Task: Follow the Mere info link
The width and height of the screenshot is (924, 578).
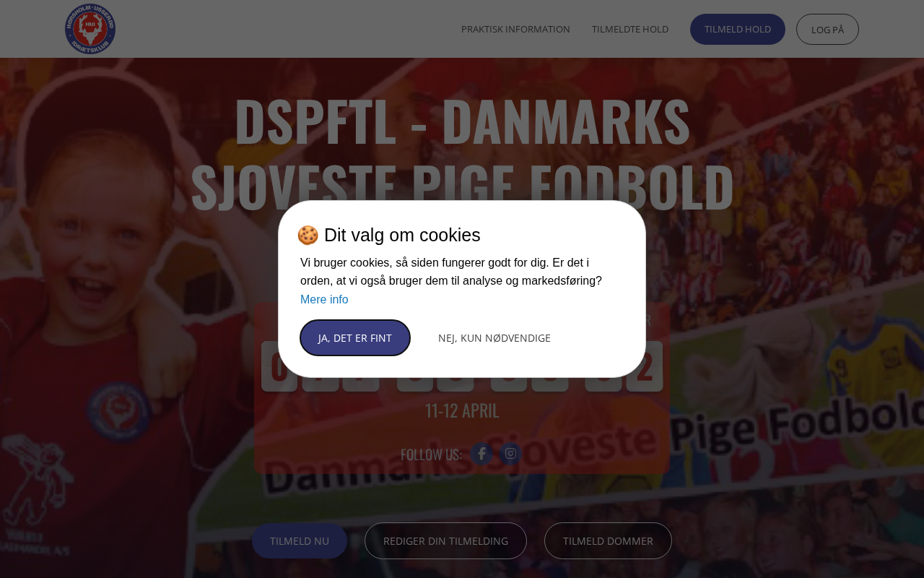Action: (324, 299)
